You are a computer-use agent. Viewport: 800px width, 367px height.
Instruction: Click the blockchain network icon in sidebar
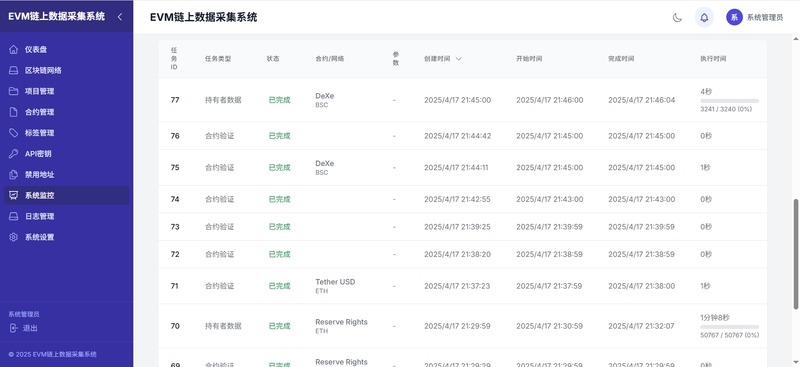(14, 70)
